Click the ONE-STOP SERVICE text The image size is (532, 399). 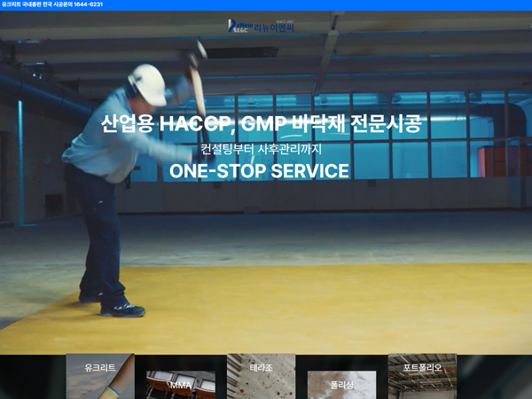[260, 171]
